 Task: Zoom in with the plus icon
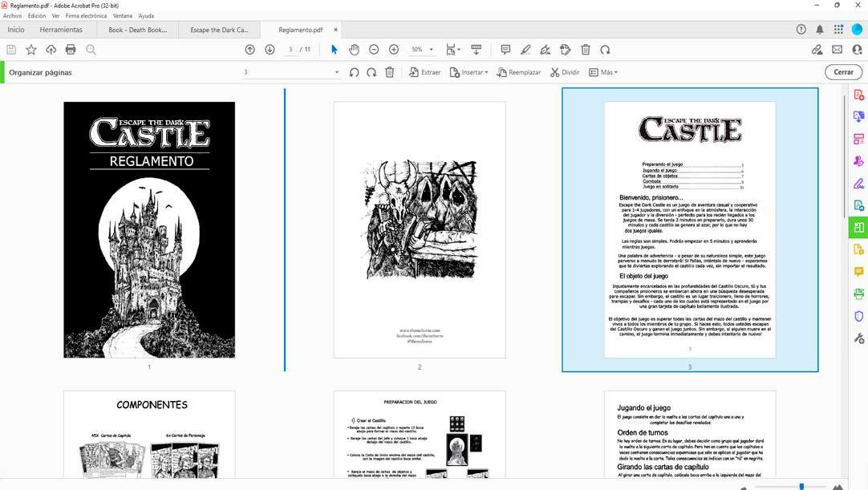[394, 50]
